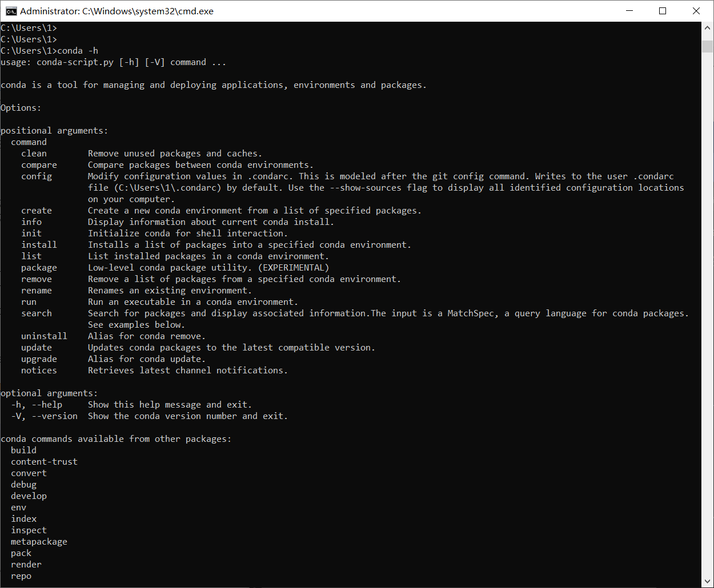The image size is (714, 588).
Task: Click the 'rename' command name
Action: pyautogui.click(x=37, y=291)
